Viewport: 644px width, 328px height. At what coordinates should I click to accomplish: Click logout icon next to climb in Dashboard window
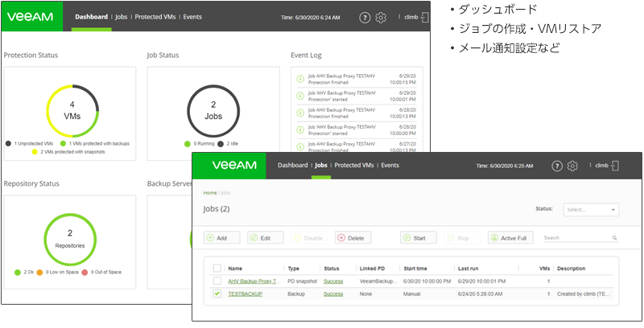click(x=425, y=17)
